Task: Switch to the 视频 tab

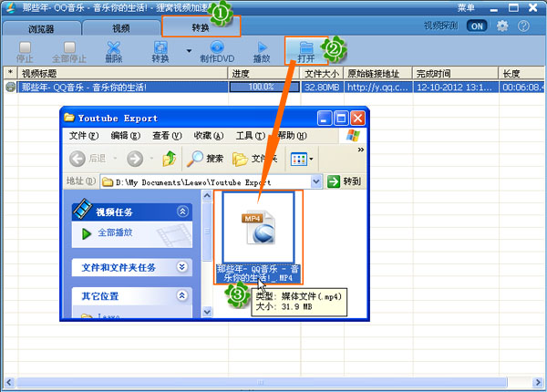Action: [x=121, y=28]
